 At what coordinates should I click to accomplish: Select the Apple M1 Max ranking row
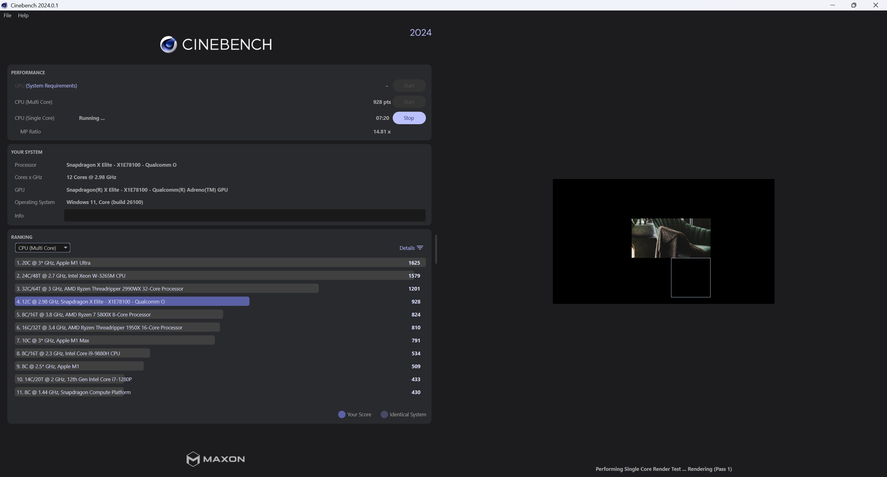pyautogui.click(x=220, y=341)
